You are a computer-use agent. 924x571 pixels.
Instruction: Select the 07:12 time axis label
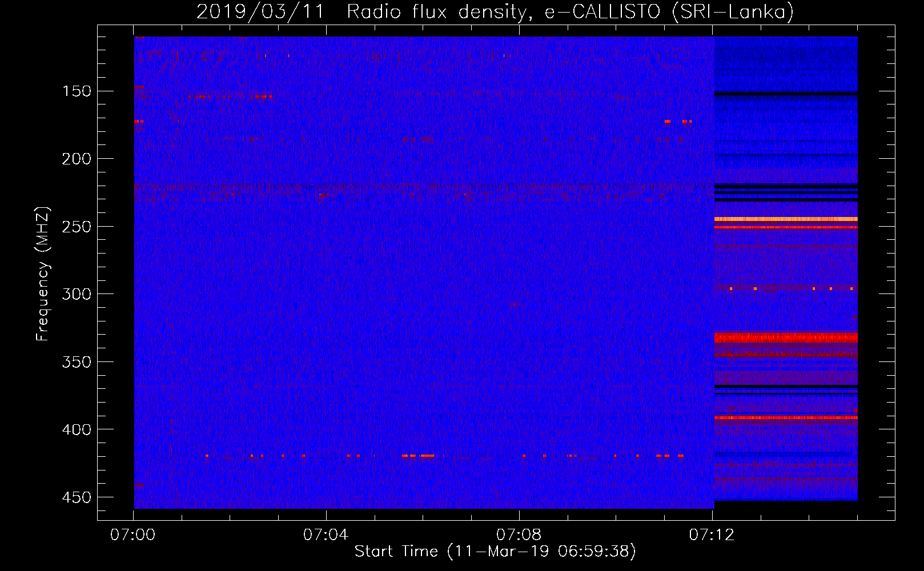[712, 535]
